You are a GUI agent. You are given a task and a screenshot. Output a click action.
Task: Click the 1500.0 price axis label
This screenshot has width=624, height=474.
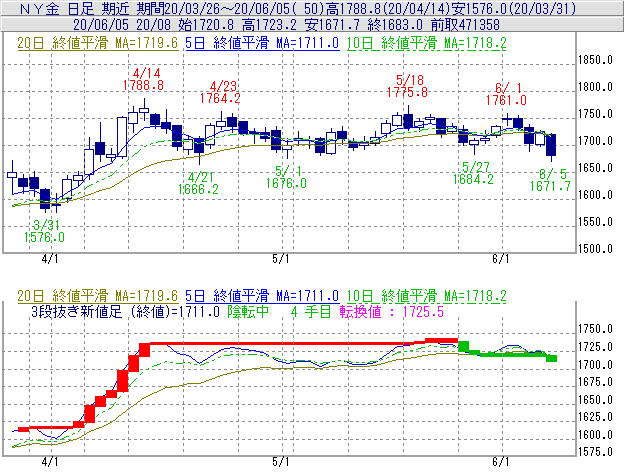pos(595,249)
